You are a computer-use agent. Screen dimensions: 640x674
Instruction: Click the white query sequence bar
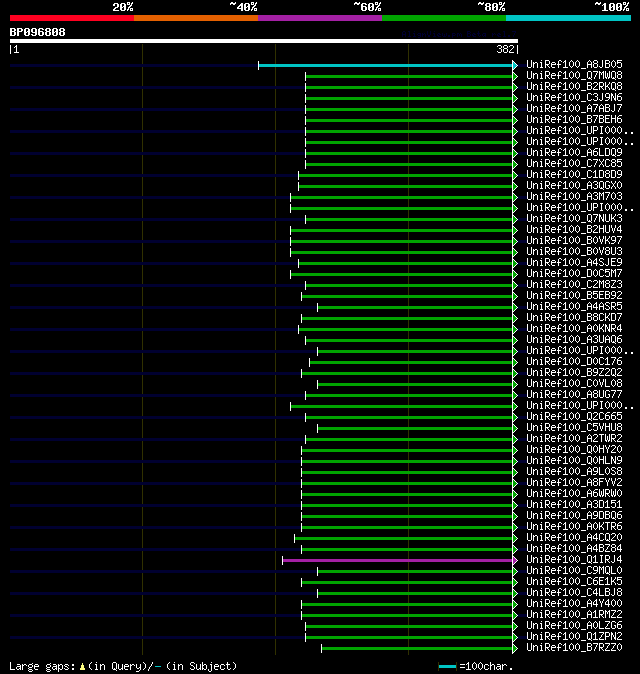coord(263,41)
